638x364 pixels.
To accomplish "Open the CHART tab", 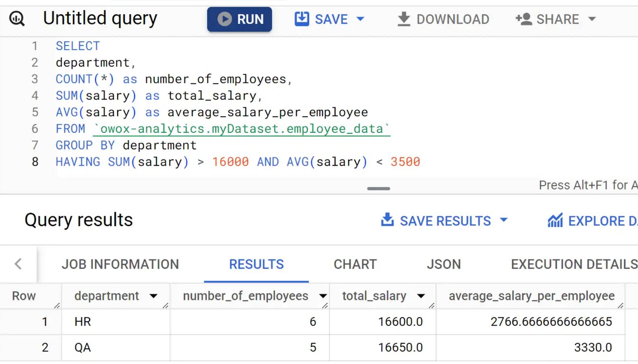I will tap(355, 264).
